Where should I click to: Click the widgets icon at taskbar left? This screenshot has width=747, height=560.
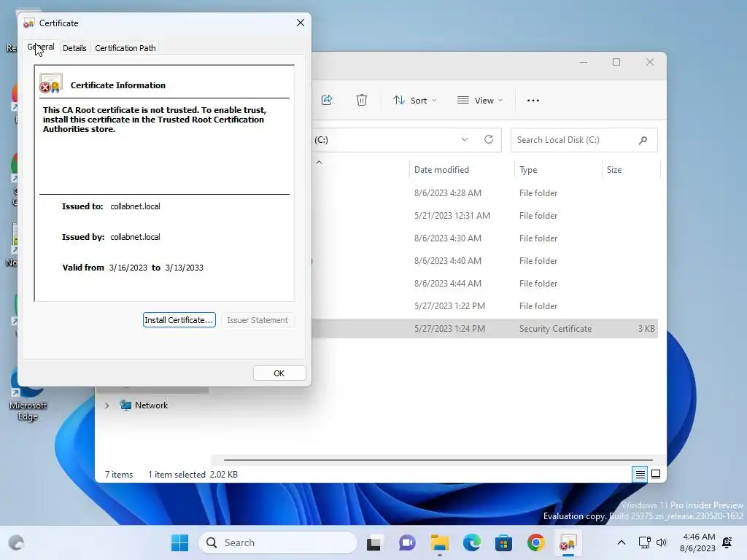coord(16,542)
